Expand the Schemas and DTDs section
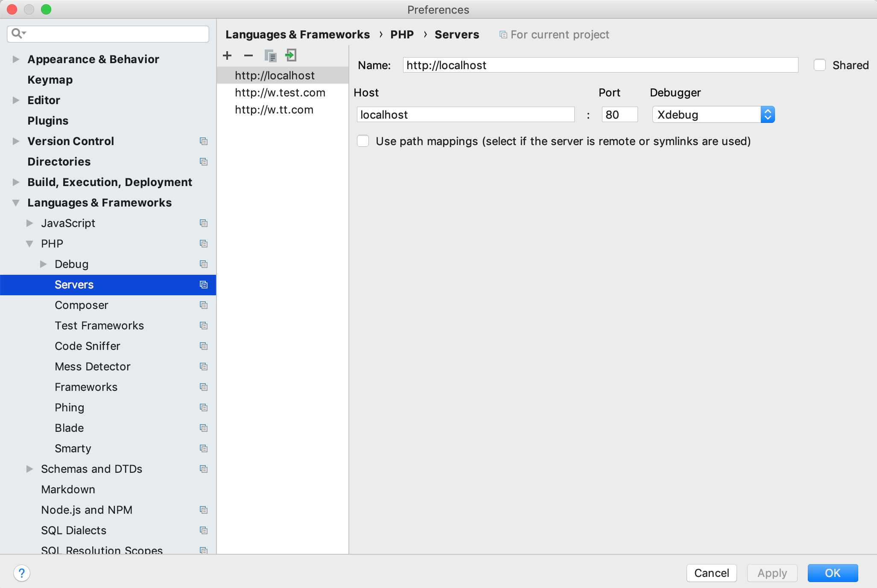 pyautogui.click(x=29, y=469)
